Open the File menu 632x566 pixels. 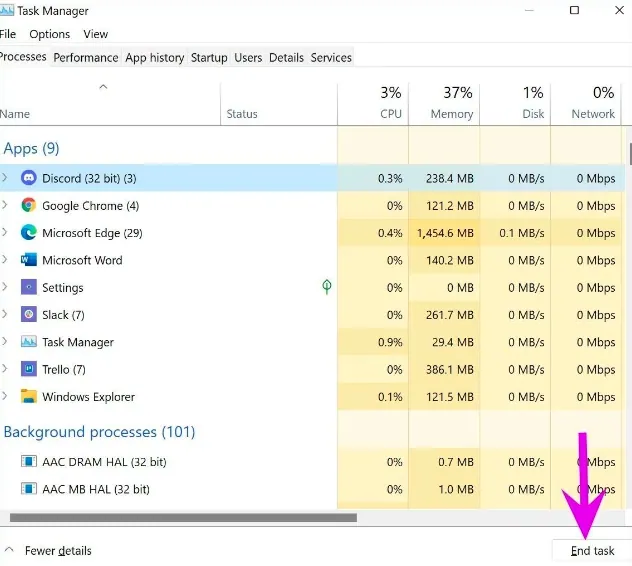point(8,34)
